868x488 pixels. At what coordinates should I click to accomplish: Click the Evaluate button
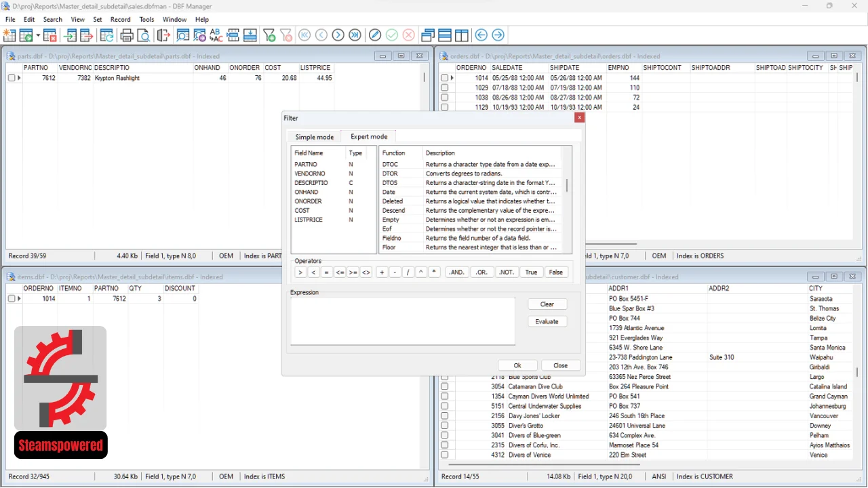[x=547, y=322]
